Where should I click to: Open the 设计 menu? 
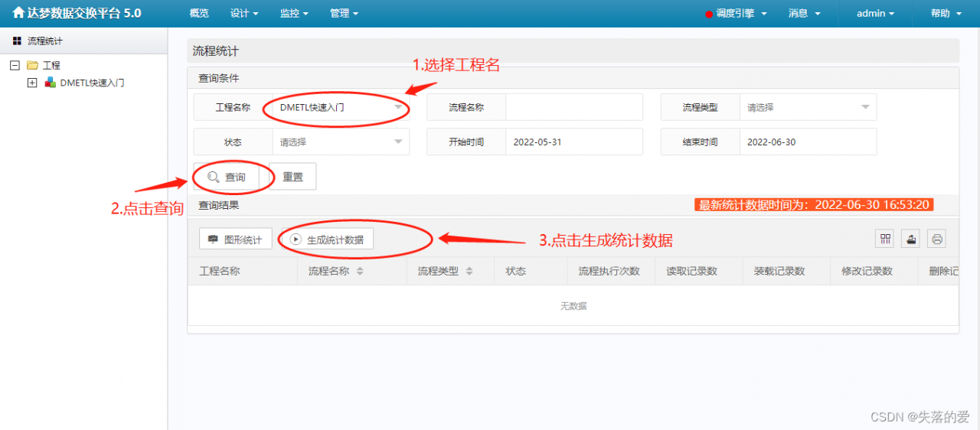click(244, 13)
